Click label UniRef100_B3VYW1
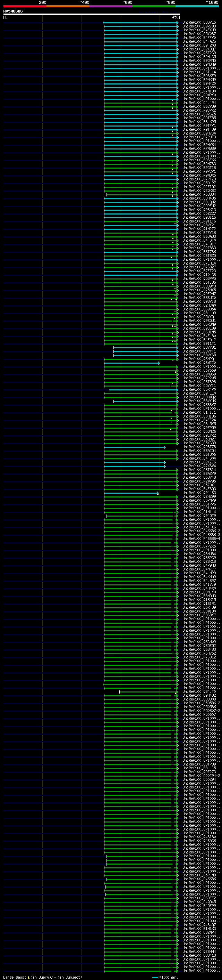Viewport: 222px width, 980px height. point(199,347)
